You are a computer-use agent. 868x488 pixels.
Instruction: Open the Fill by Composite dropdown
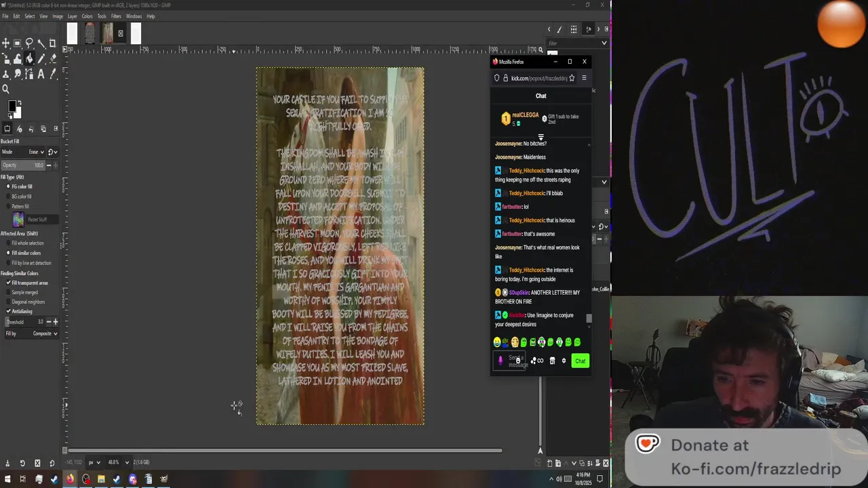coord(31,333)
